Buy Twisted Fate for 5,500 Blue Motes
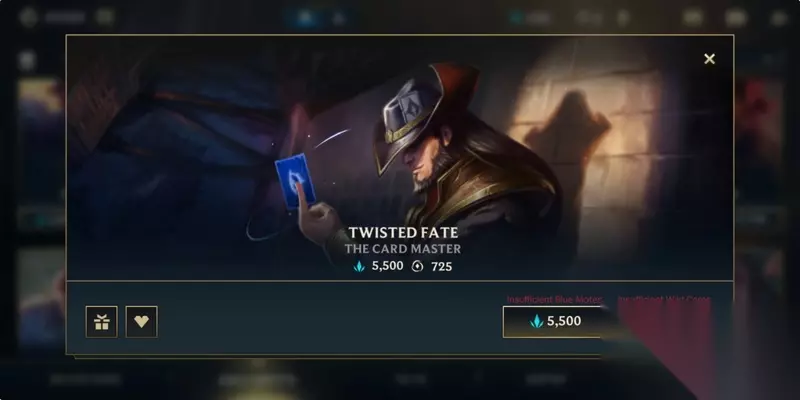 (555, 321)
